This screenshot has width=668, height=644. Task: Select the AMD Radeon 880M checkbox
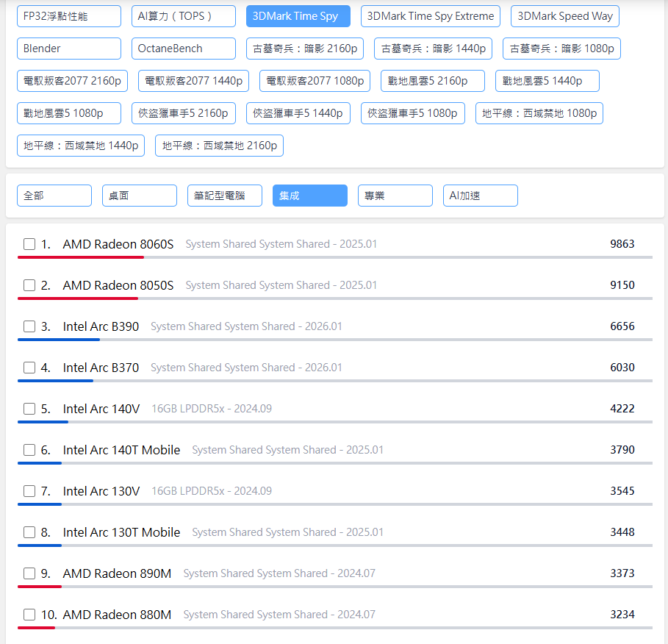(x=29, y=615)
